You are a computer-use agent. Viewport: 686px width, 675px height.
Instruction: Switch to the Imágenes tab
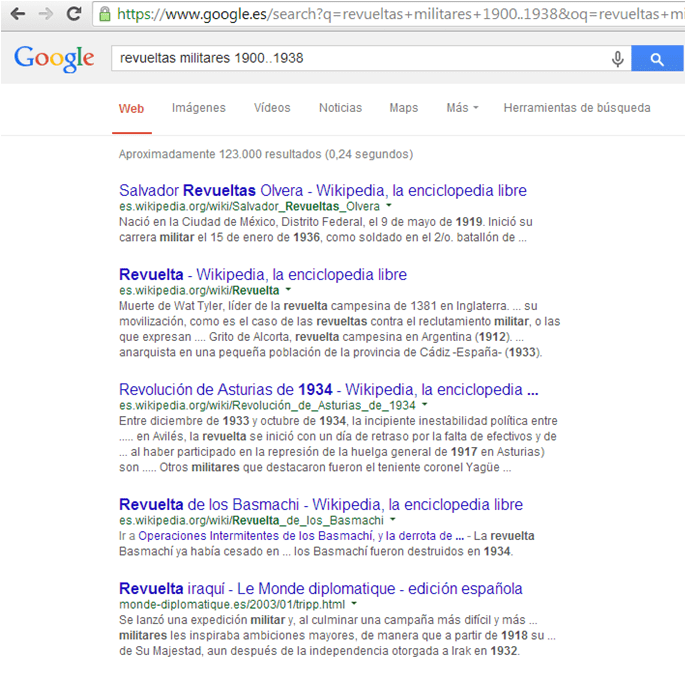click(199, 108)
